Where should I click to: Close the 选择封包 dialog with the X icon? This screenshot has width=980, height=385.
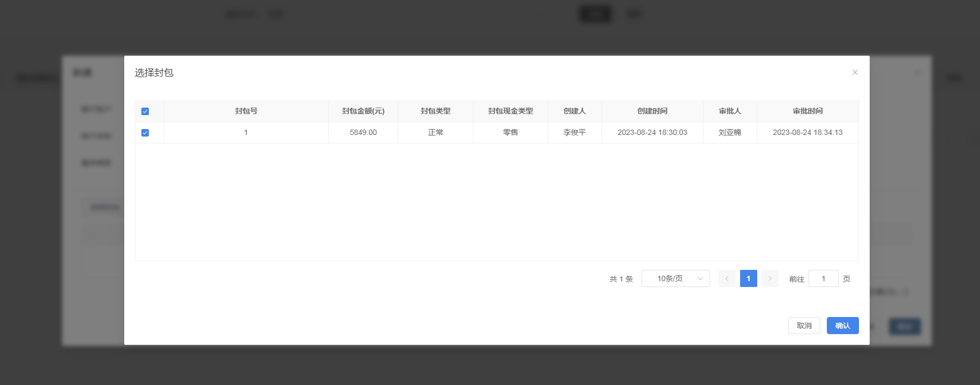(x=855, y=72)
